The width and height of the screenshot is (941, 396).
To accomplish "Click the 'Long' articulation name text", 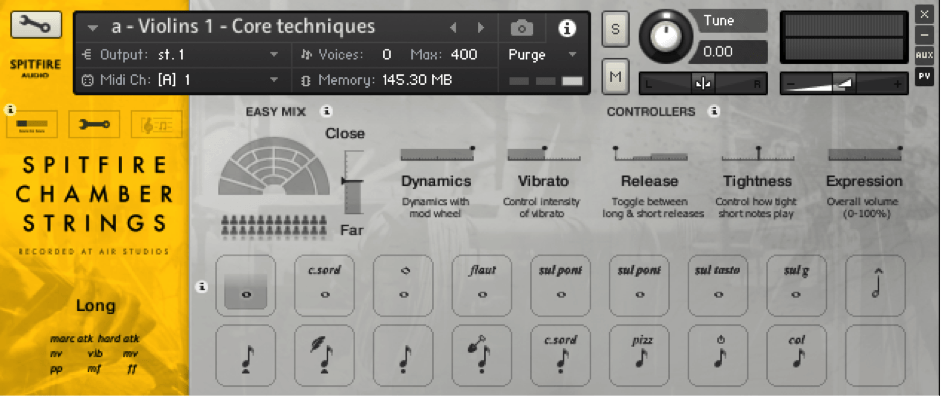I will [95, 306].
